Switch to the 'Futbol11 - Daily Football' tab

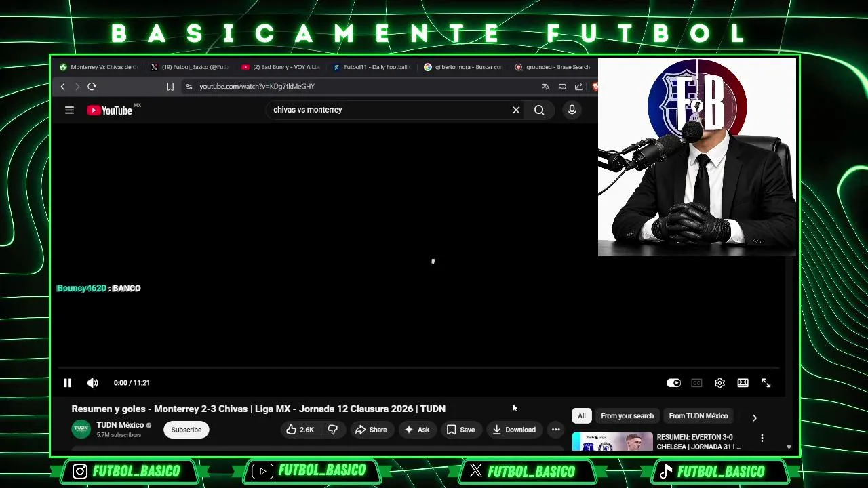372,67
